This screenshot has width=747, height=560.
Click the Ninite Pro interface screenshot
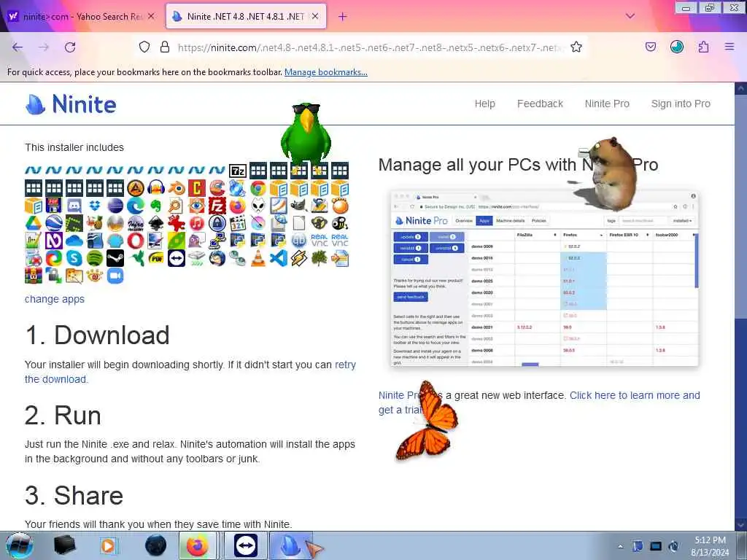coord(544,278)
